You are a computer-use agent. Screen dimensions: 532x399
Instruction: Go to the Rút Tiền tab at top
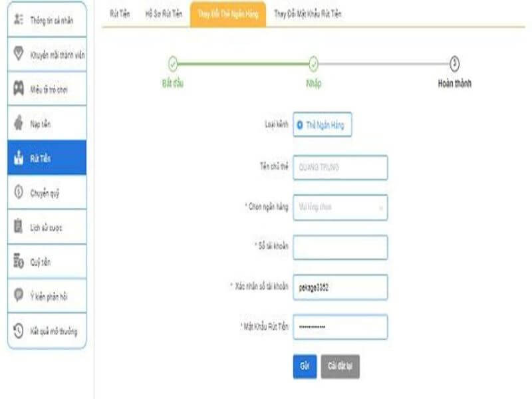pyautogui.click(x=120, y=14)
